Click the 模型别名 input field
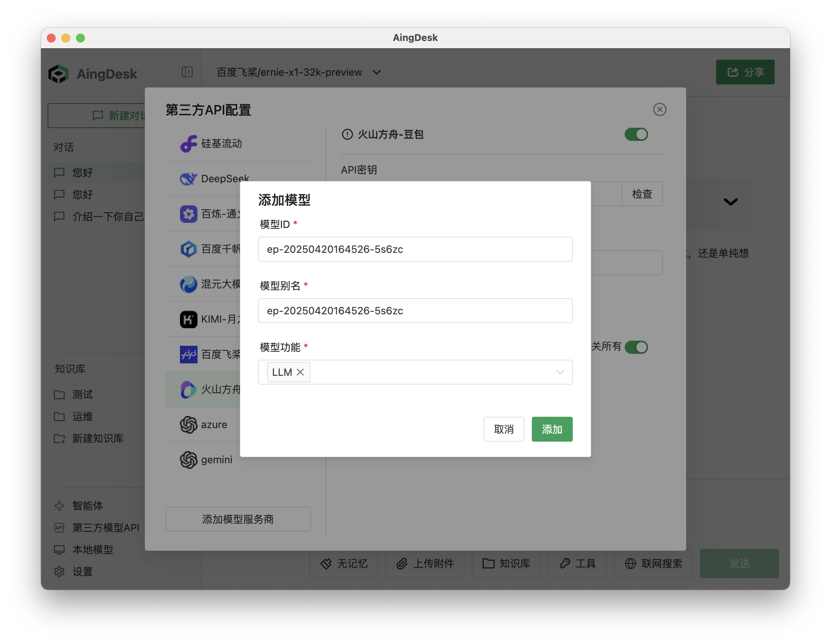Viewport: 831px width, 644px height. [415, 311]
